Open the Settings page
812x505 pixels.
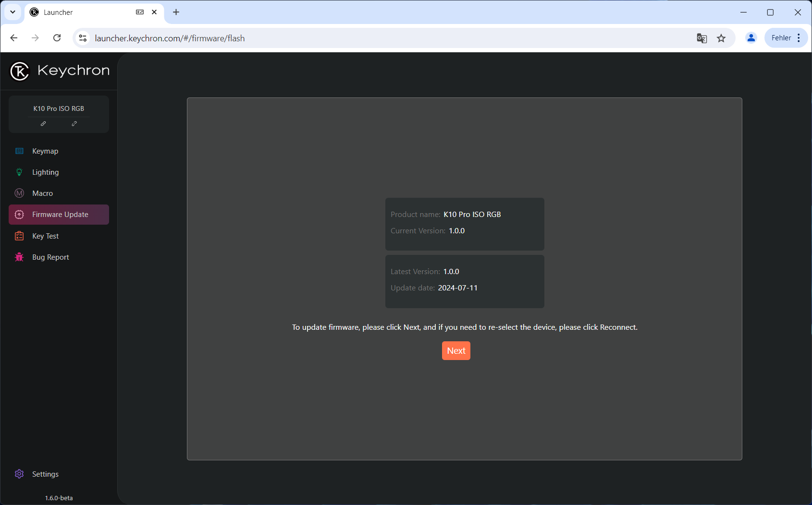coord(59,474)
